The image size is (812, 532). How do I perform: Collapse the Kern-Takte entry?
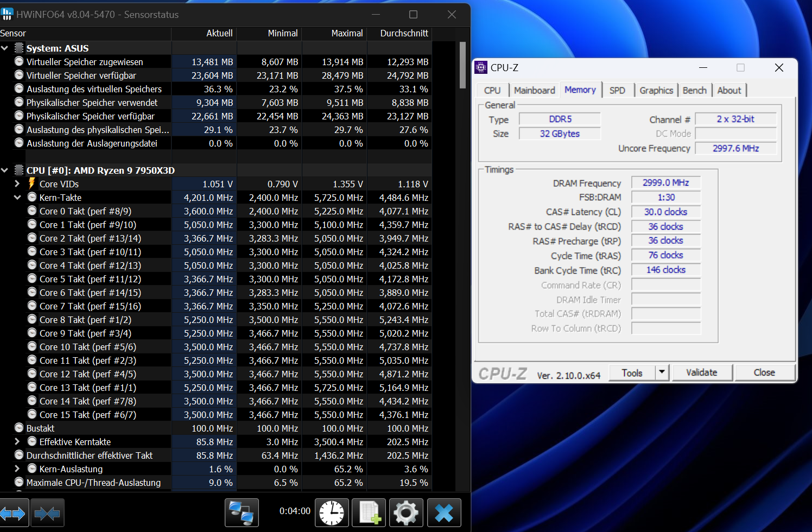click(17, 197)
